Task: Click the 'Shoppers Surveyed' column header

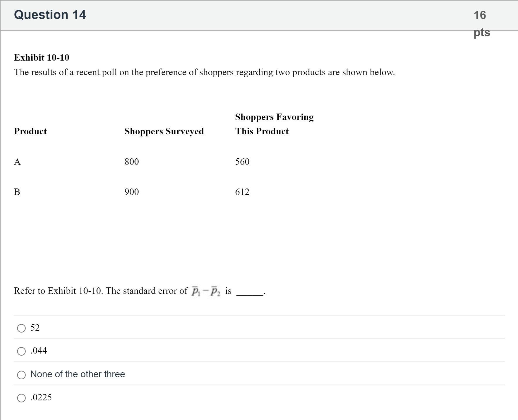Action: [x=164, y=131]
